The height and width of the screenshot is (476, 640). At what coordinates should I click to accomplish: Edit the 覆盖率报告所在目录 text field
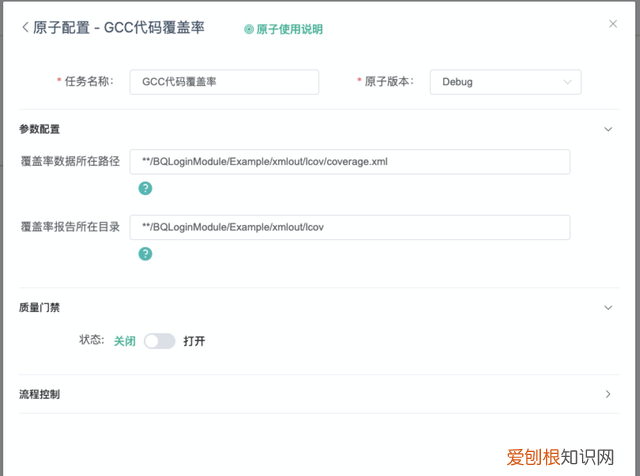(349, 227)
